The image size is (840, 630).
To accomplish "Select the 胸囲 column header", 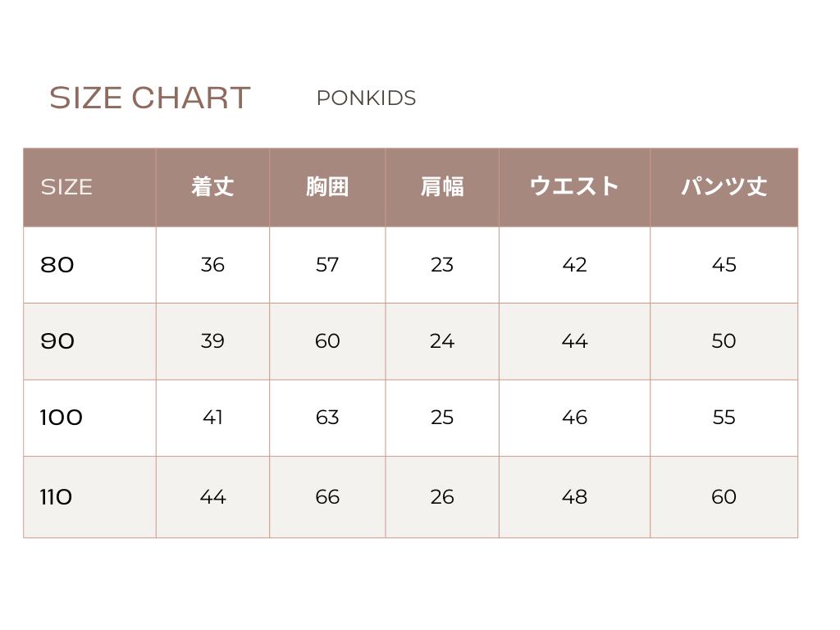I will 327,187.
